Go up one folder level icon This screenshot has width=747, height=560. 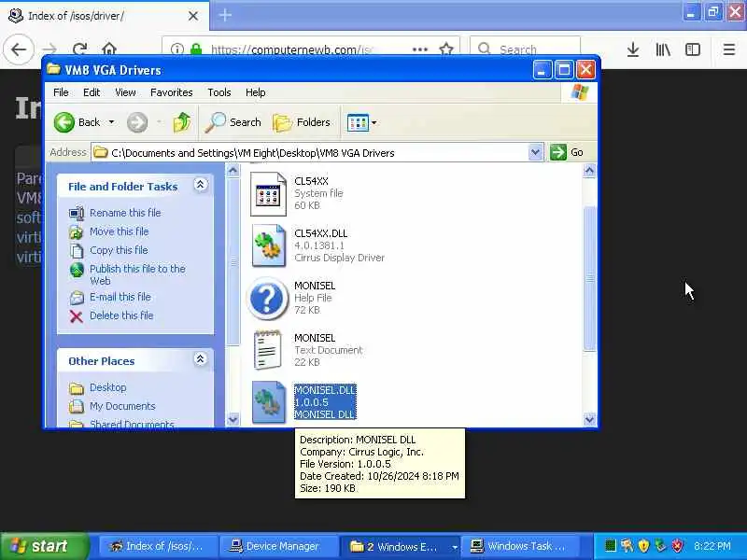coord(181,122)
